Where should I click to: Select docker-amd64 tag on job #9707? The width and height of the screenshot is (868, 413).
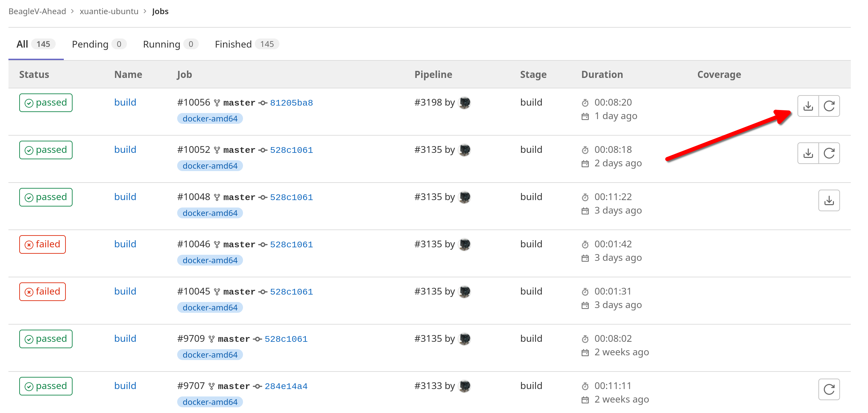point(210,402)
